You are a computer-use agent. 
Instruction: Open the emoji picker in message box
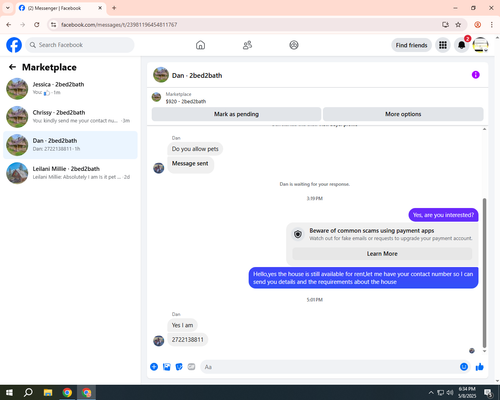click(x=464, y=367)
